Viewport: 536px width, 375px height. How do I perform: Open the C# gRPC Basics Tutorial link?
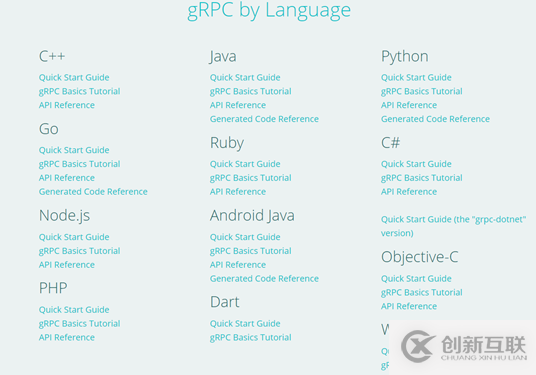[422, 178]
